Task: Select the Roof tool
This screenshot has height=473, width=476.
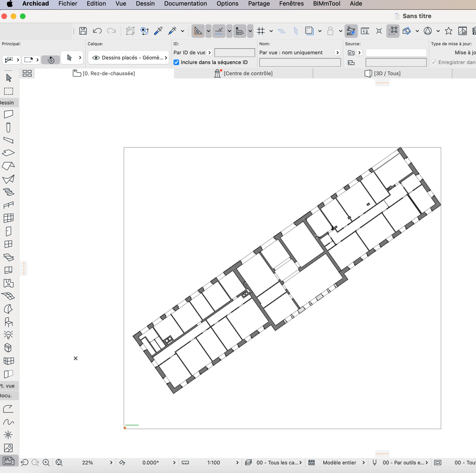Action: point(8,166)
